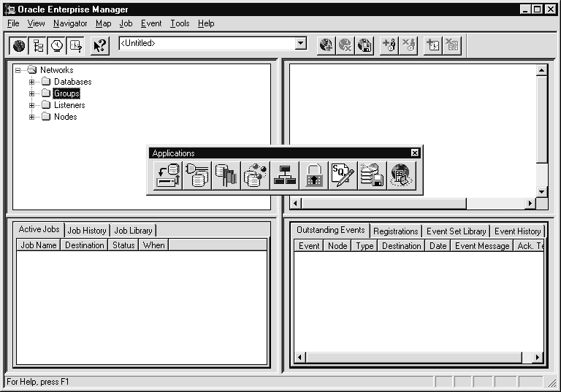The image size is (561, 392).
Task: Launch Instance Manager database-flag icon
Action: pyautogui.click(x=226, y=175)
